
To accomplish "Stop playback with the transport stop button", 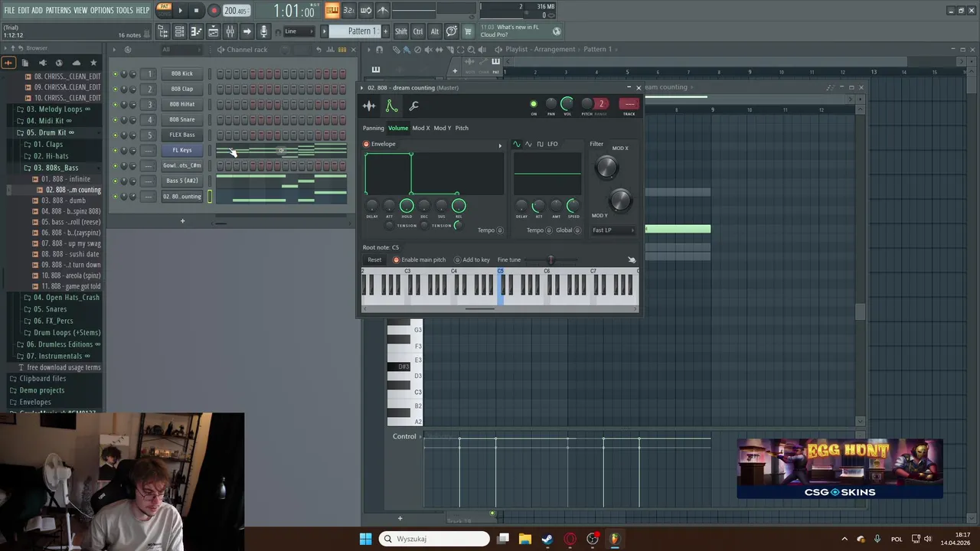I will 196,11.
